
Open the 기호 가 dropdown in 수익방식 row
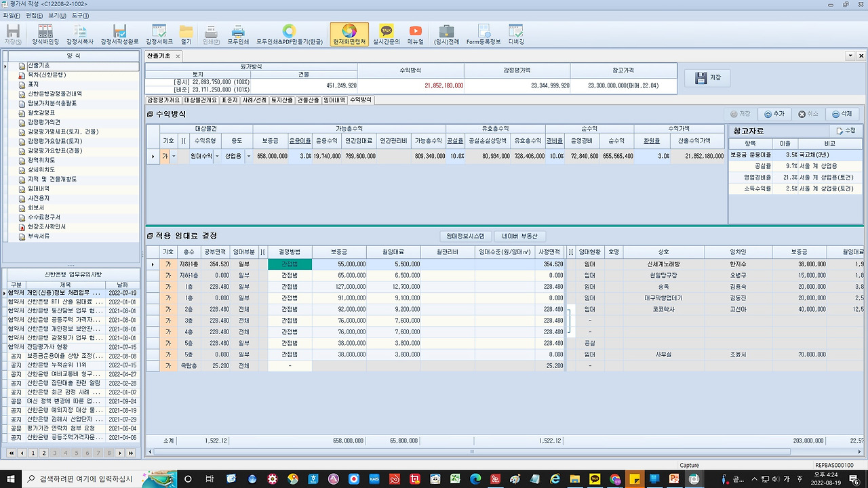coord(174,156)
